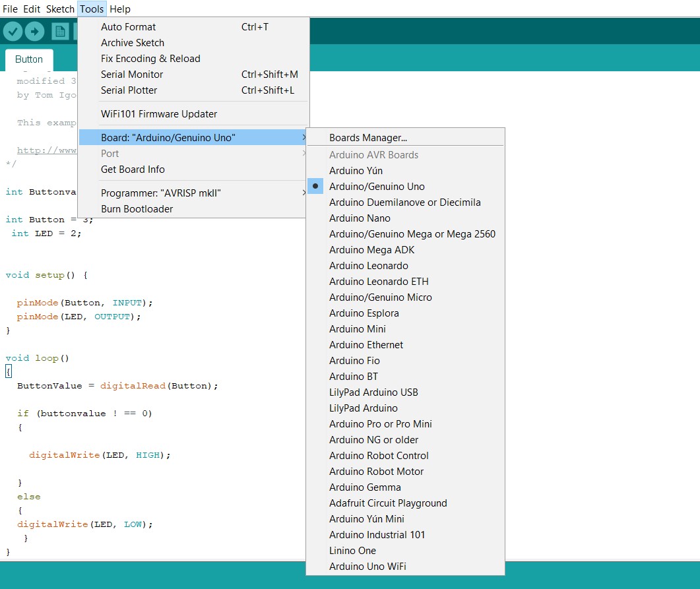Switch to the Button sketch tab
The image size is (700, 589).
pos(29,59)
